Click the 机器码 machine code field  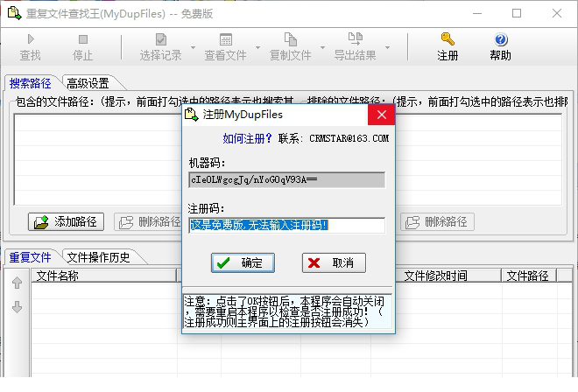pos(286,179)
